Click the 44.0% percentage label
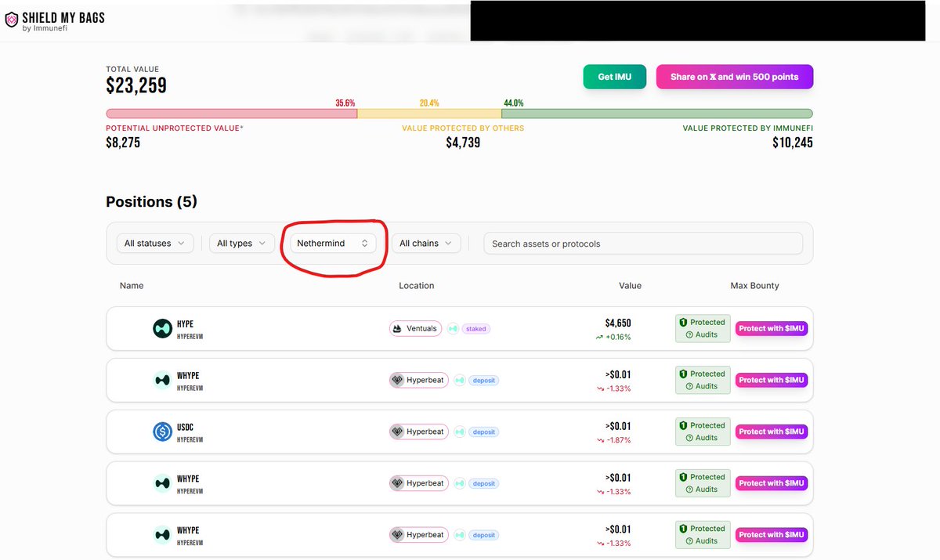940x560 pixels. pos(514,103)
